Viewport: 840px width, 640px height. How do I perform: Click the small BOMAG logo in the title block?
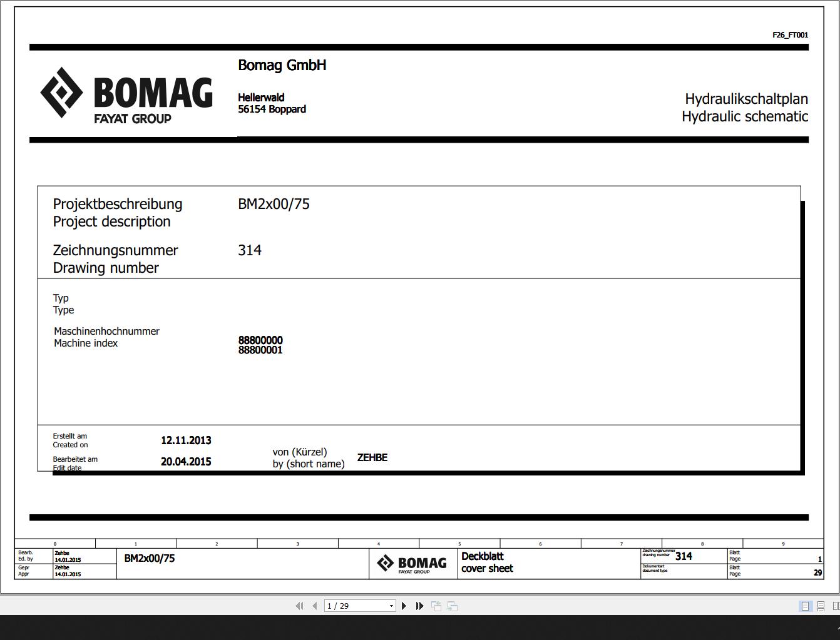413,563
